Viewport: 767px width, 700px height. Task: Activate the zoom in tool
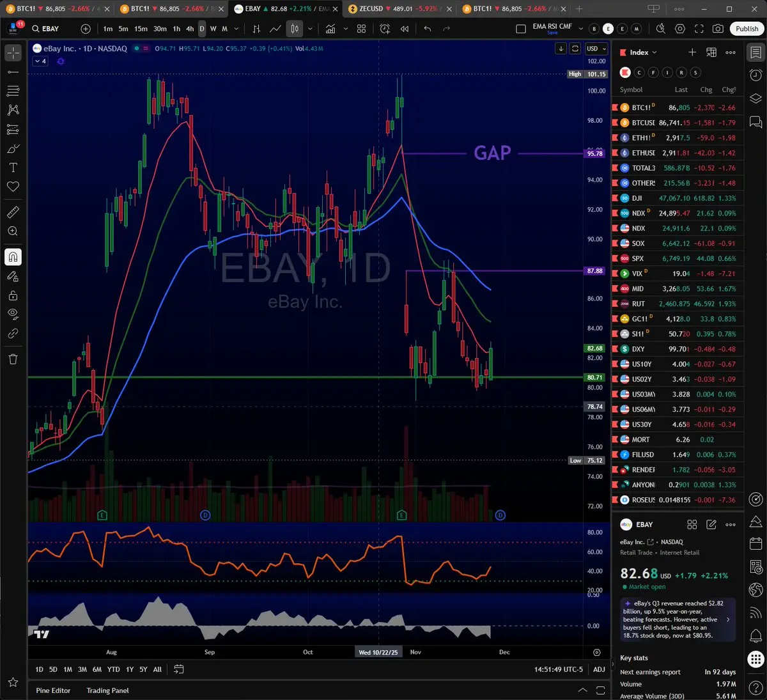coord(13,231)
